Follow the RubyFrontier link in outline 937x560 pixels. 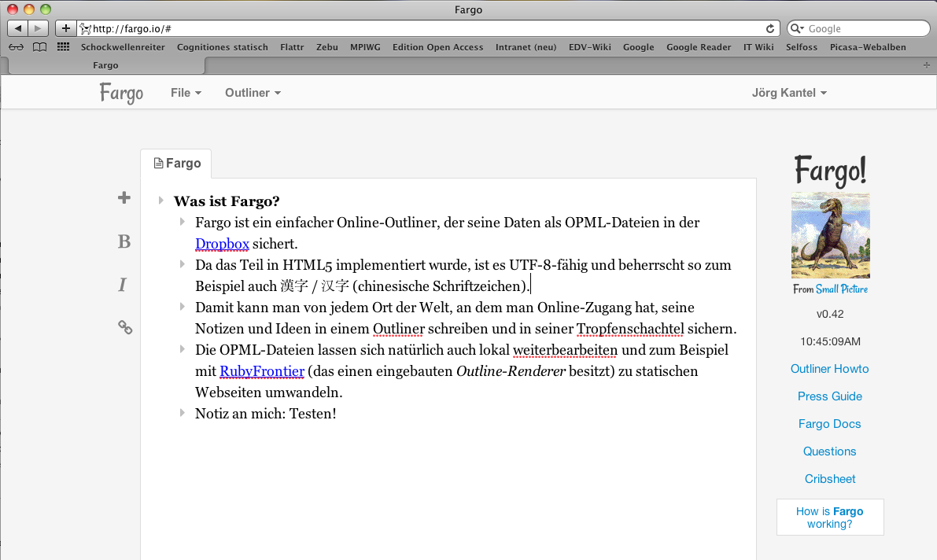click(x=262, y=371)
